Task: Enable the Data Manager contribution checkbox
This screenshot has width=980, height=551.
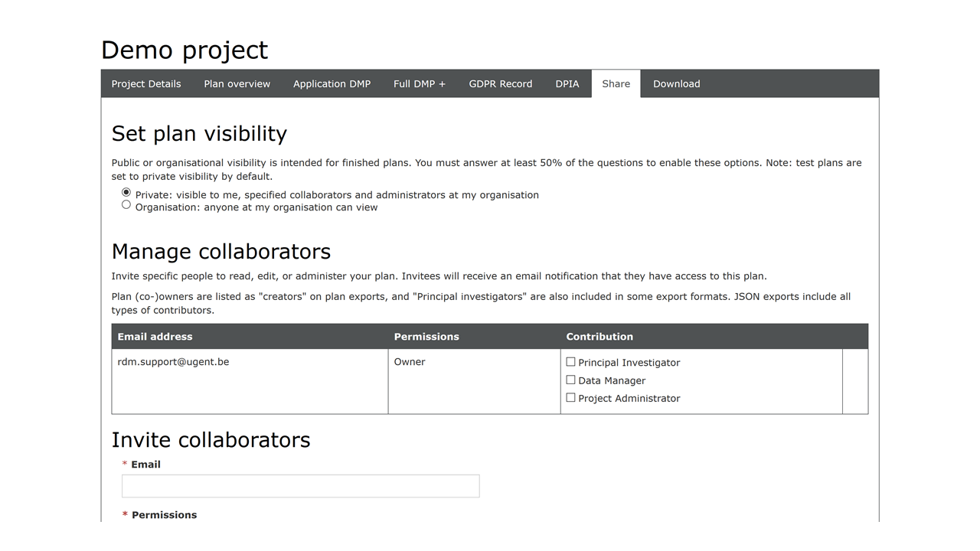Action: (x=570, y=380)
